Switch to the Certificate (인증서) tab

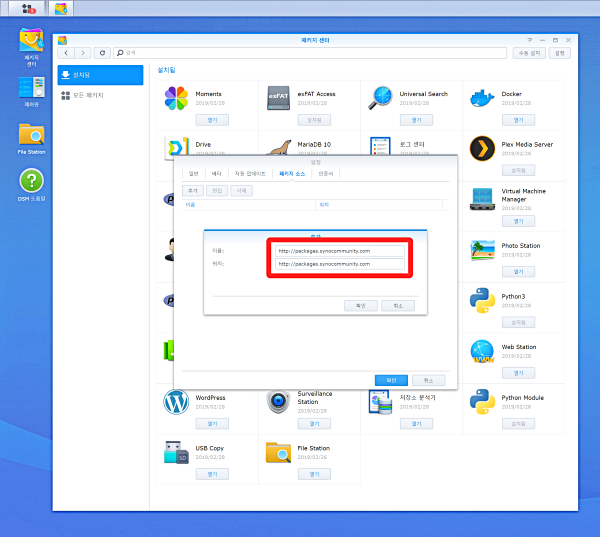click(x=326, y=174)
